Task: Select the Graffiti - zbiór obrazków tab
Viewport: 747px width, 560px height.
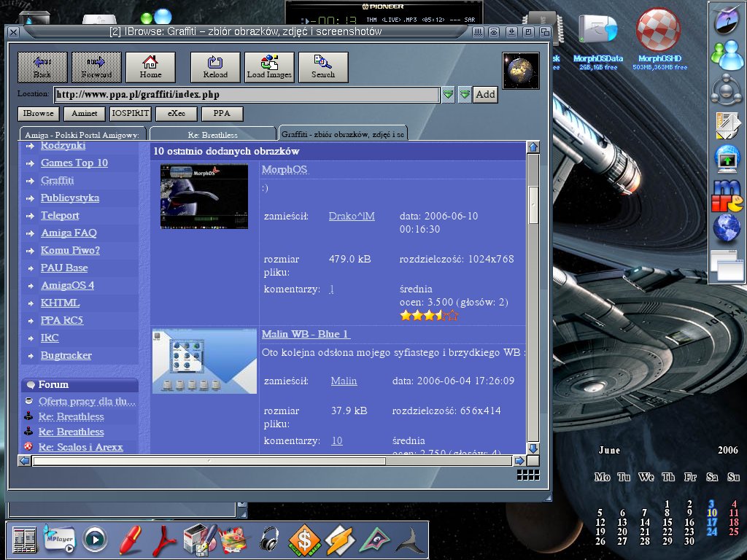Action: coord(343,134)
